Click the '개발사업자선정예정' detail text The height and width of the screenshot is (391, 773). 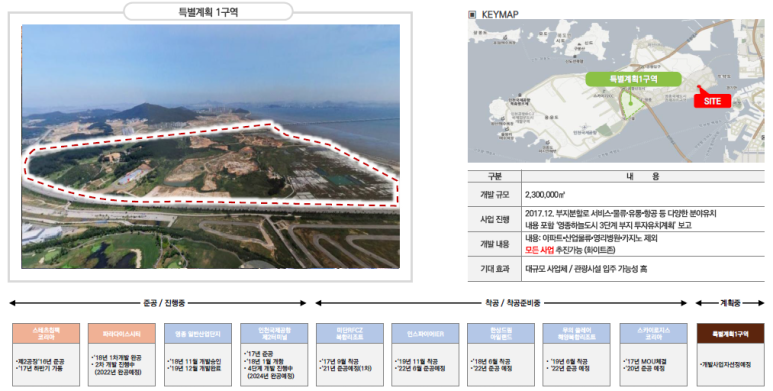pos(726,365)
